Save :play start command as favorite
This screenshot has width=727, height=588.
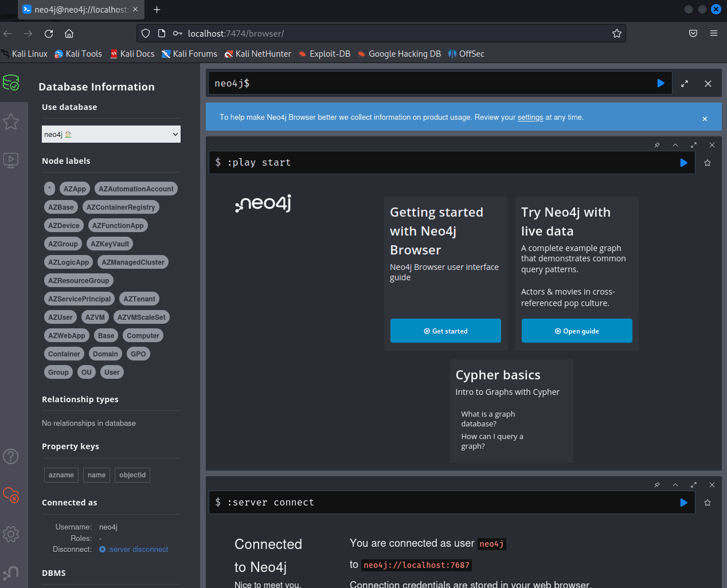point(708,163)
